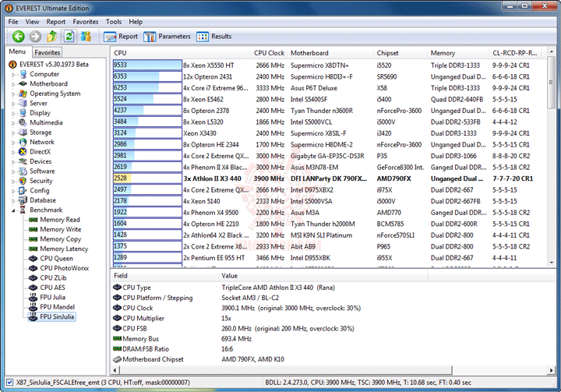Image resolution: width=561 pixels, height=392 pixels.
Task: Click the users icon in toolbar
Action: pos(86,36)
